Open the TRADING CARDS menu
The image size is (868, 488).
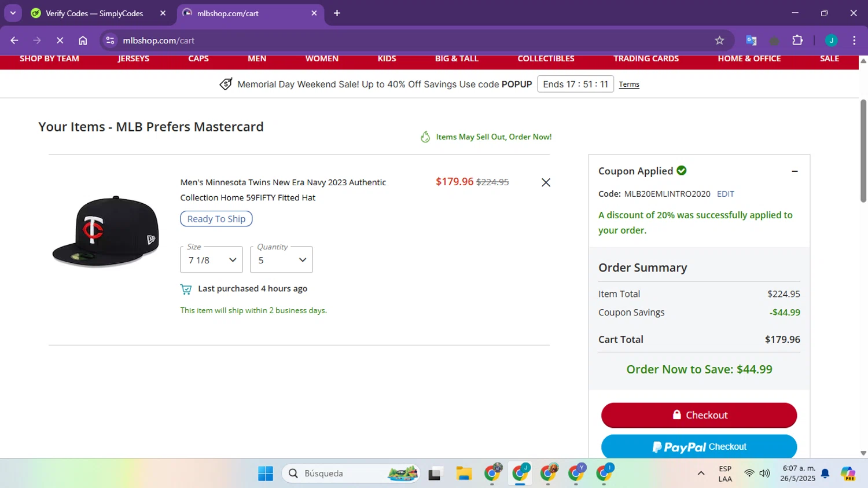click(646, 58)
